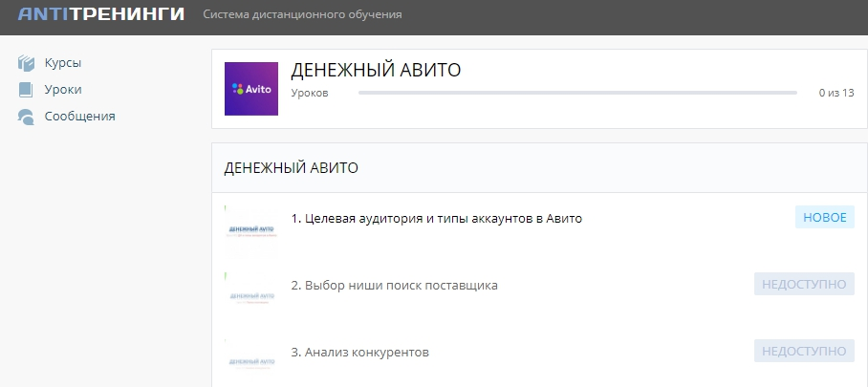Viewport: 868px width, 387px height.
Task: Open the Уроки sidebar menu item
Action: 63,90
